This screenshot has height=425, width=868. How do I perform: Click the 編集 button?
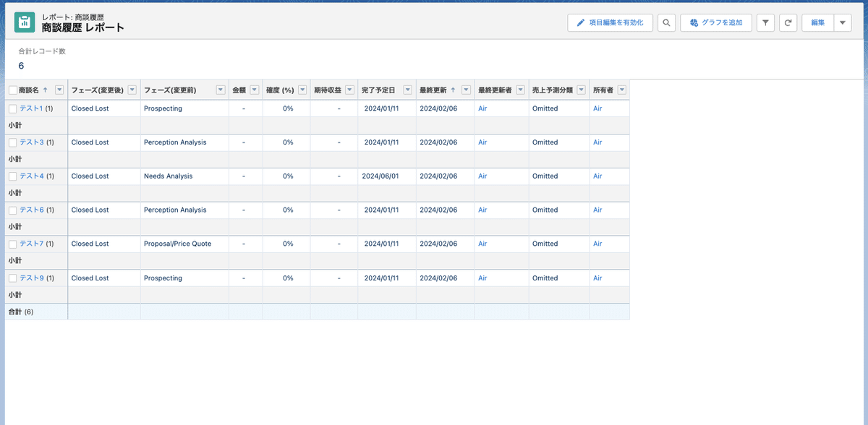(x=818, y=23)
